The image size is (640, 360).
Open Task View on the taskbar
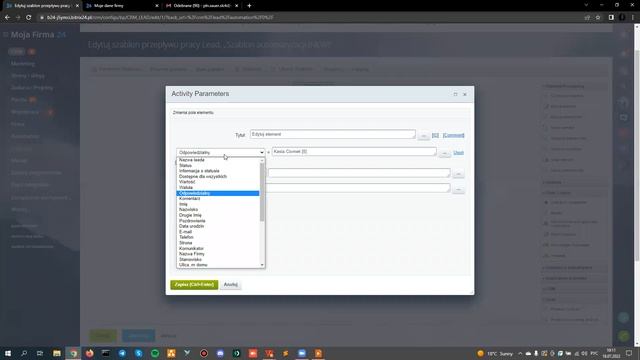pos(40,353)
